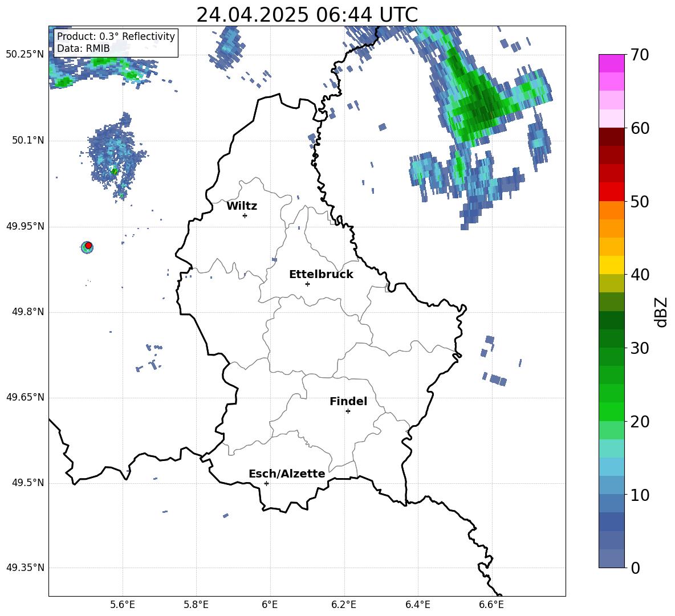Image resolution: width=675 pixels, height=616 pixels.
Task: Click the 49.95°N latitude label
Action: (25, 226)
